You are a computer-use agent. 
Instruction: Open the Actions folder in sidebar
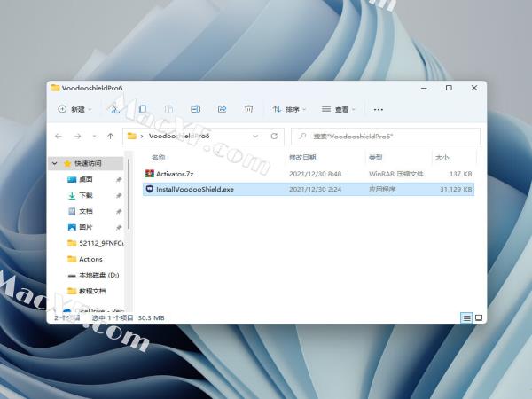[85, 259]
